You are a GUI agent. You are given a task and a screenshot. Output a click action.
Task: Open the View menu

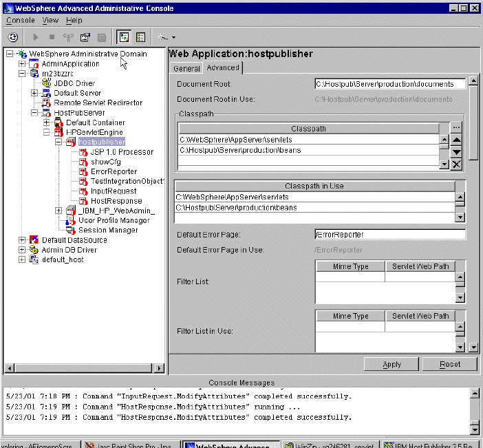pyautogui.click(x=50, y=21)
